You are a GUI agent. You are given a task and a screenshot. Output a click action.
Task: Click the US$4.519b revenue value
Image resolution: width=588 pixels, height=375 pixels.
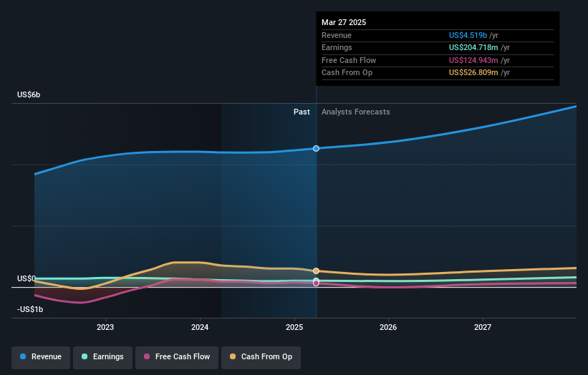pyautogui.click(x=468, y=35)
